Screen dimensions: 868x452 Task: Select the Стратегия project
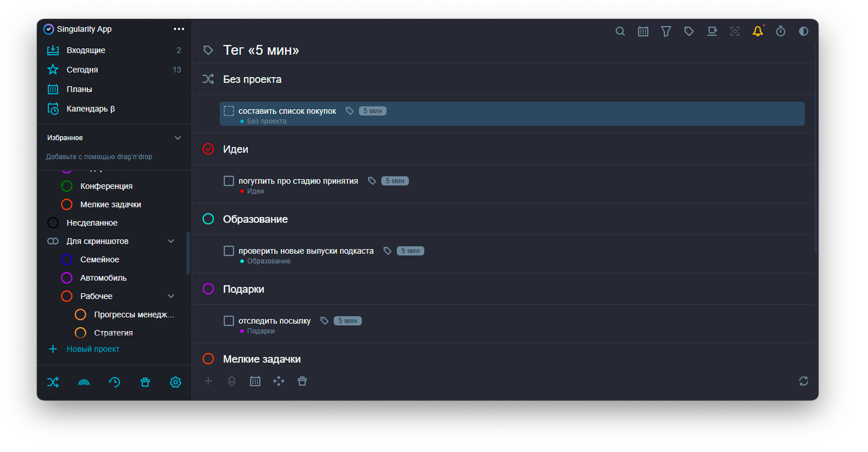point(114,332)
